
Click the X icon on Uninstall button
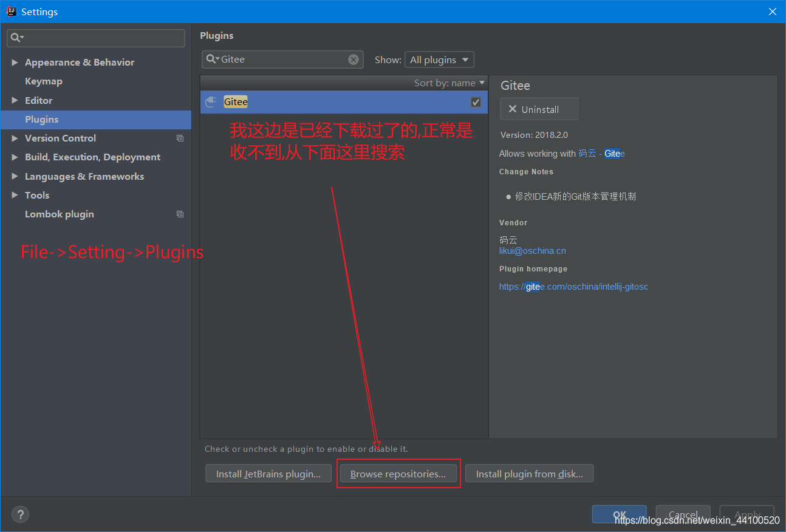click(x=513, y=109)
